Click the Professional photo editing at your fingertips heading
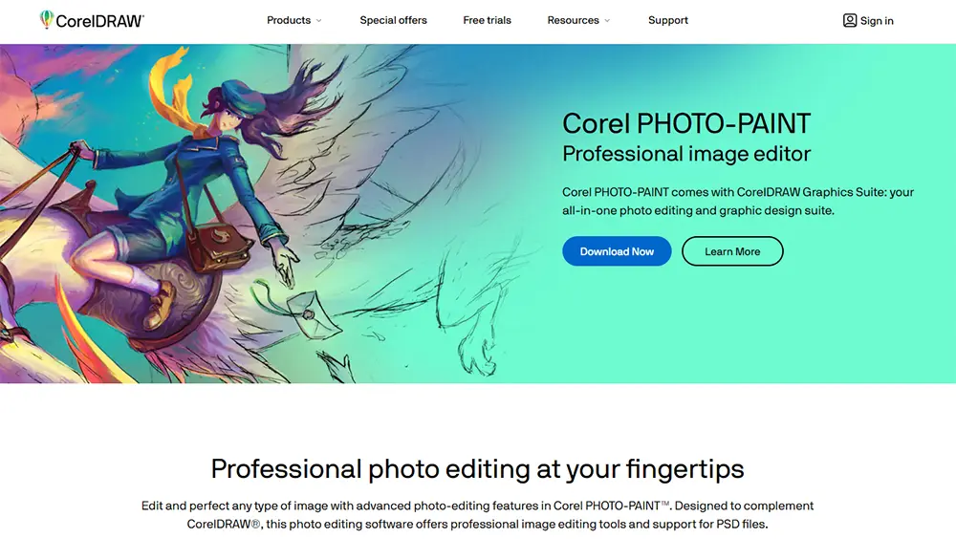956x560 pixels. 477,468
